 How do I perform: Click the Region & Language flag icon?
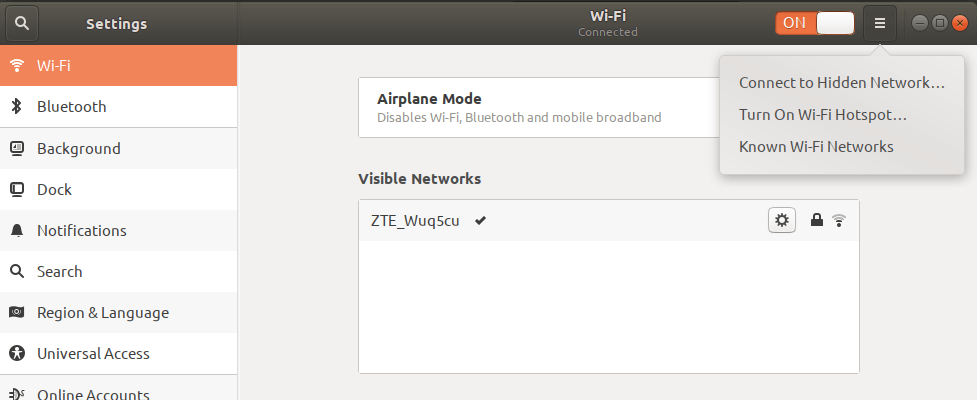[x=17, y=312]
